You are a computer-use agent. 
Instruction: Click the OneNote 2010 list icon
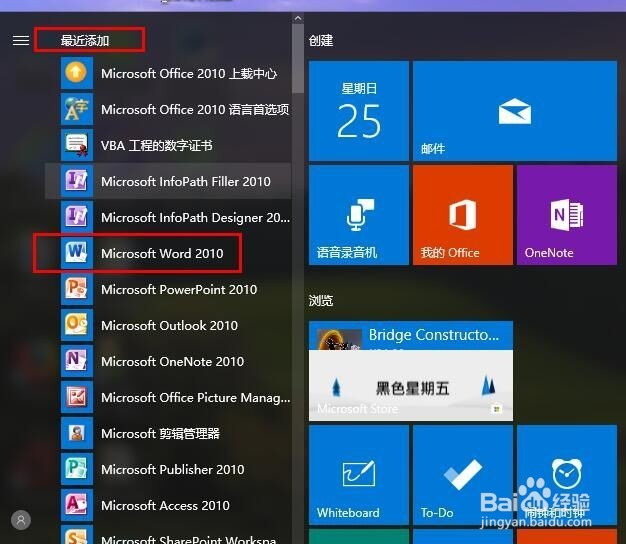77,361
